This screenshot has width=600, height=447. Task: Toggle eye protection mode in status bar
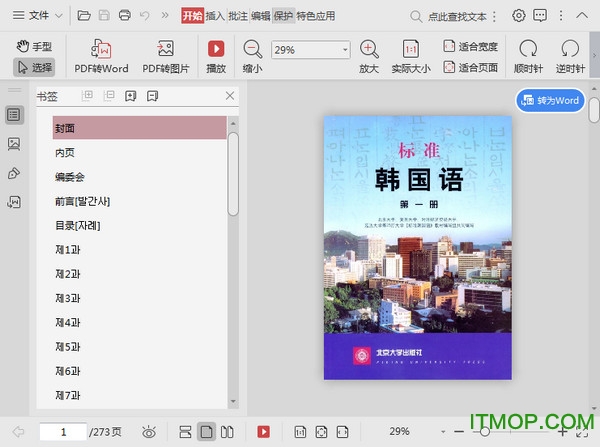149,431
